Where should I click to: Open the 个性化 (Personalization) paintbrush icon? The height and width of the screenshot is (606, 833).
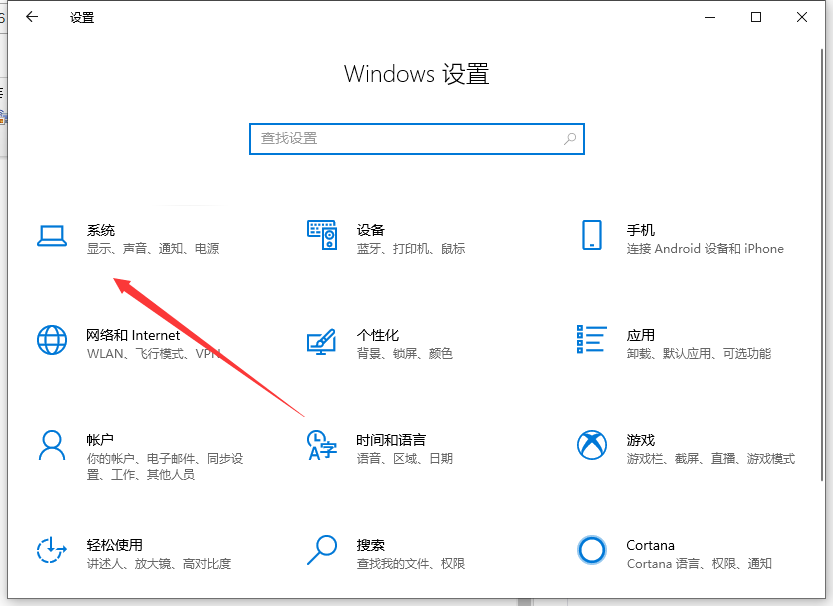coord(321,340)
